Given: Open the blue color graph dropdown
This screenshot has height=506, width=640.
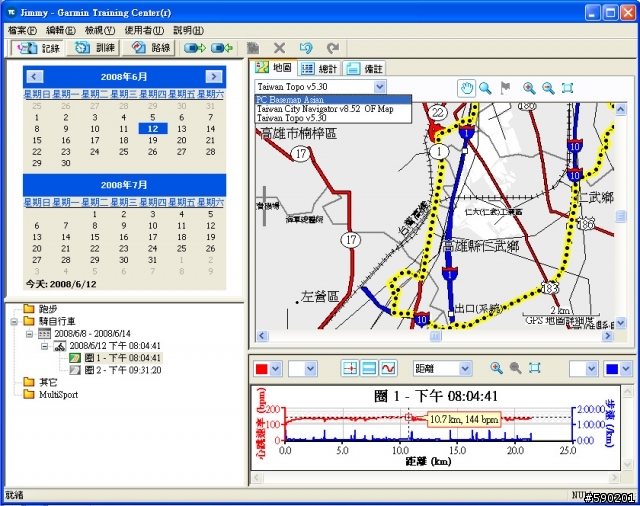Looking at the screenshot, I should pos(618,369).
